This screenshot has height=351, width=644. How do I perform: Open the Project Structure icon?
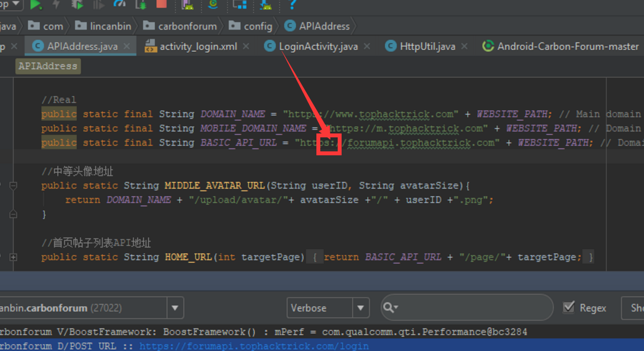[x=240, y=4]
